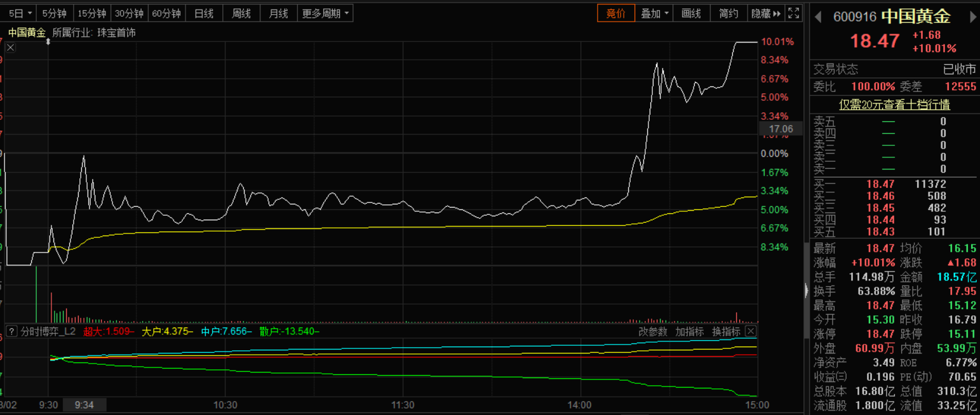
Task: Close the chart overlay X box
Action: click(11, 48)
